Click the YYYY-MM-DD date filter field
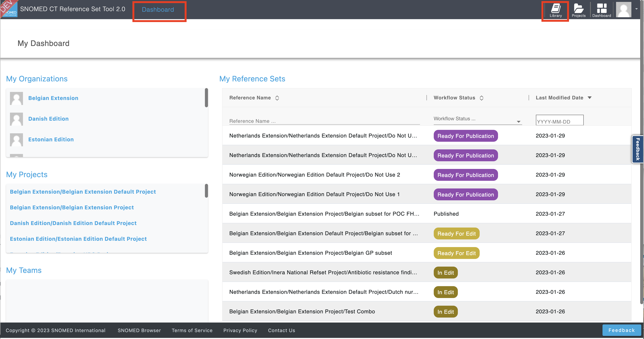Screen dimensions: 644x339 559,120
